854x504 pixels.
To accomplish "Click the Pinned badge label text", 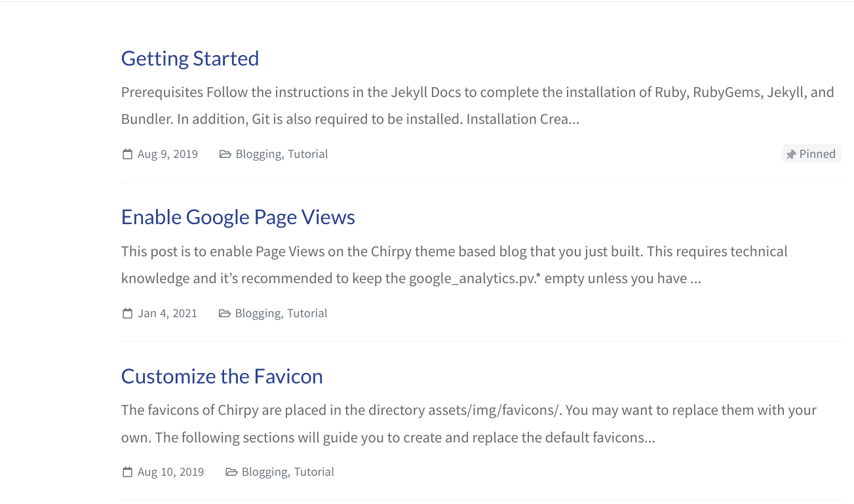I will (x=817, y=154).
